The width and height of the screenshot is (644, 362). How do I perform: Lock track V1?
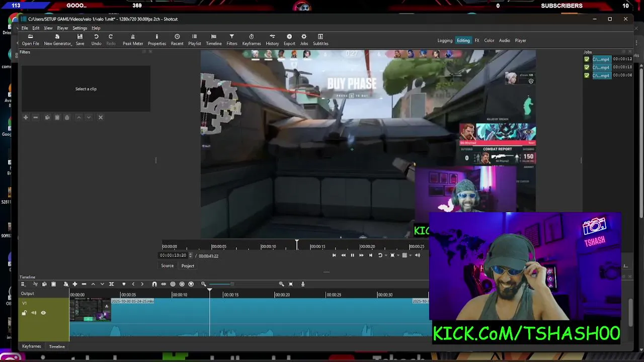[24, 313]
